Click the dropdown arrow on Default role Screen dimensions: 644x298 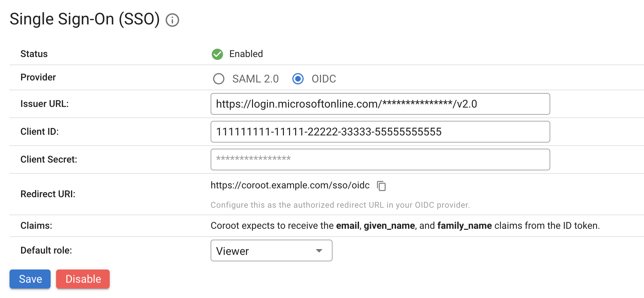click(x=319, y=250)
